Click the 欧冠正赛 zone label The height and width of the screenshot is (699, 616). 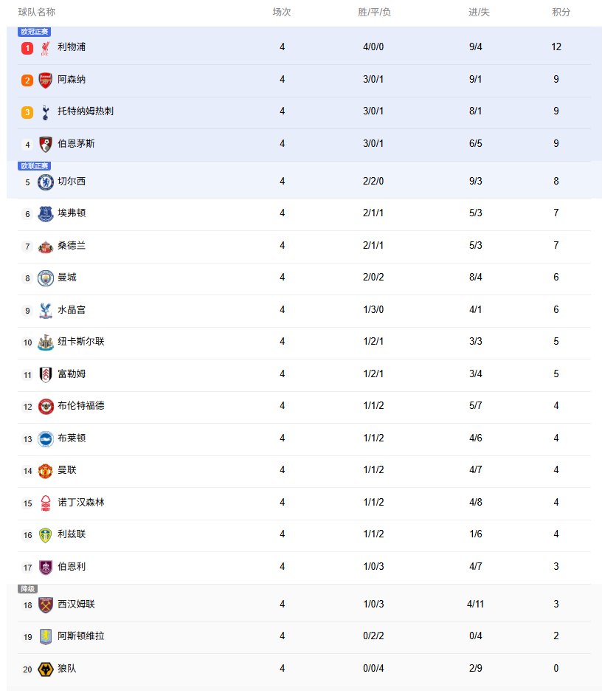(x=34, y=32)
